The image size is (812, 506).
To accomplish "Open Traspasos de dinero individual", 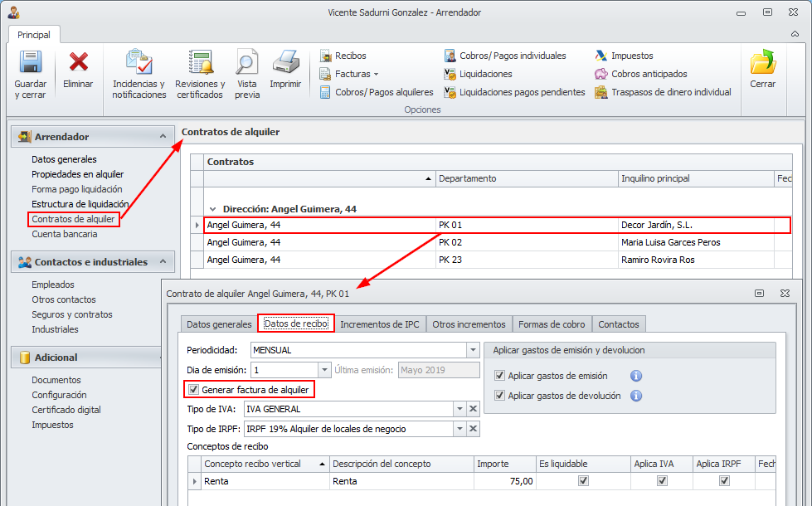I will (663, 92).
